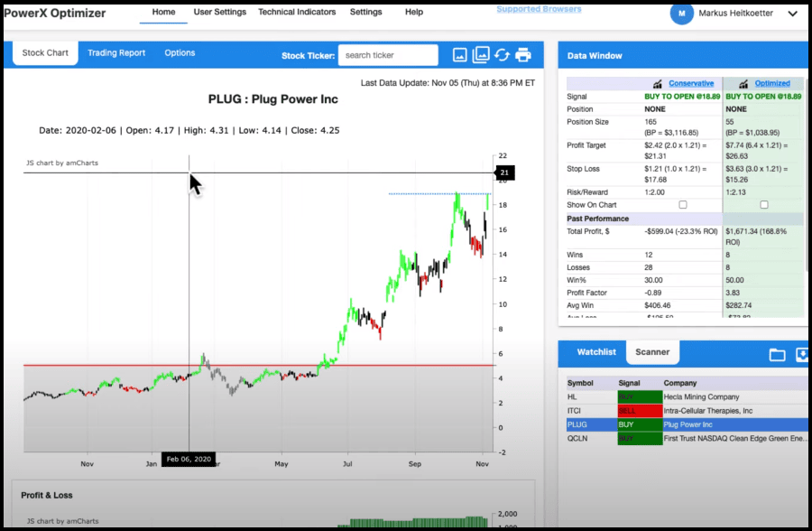The height and width of the screenshot is (531, 812).
Task: Refresh the chart with the sync icon
Action: (x=502, y=55)
